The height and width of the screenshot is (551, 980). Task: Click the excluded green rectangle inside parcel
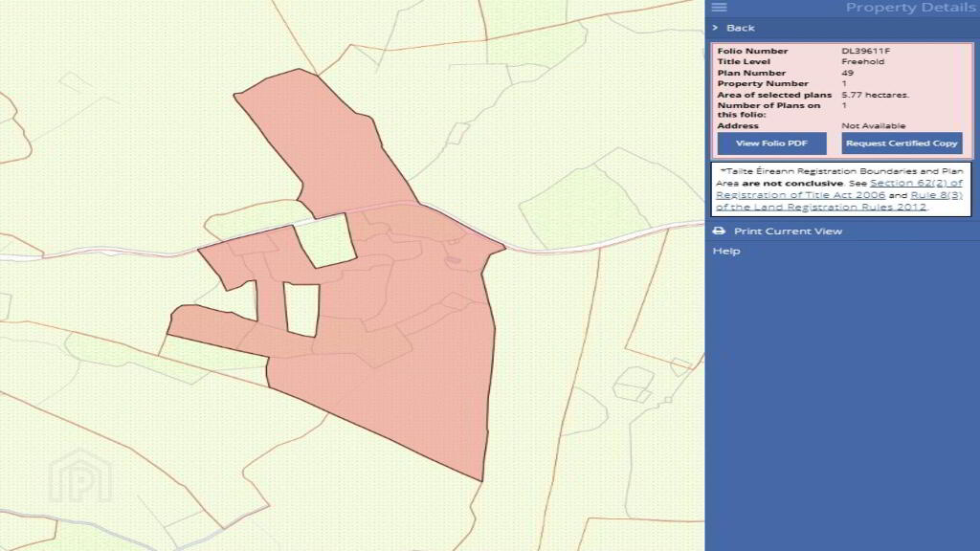click(x=325, y=240)
